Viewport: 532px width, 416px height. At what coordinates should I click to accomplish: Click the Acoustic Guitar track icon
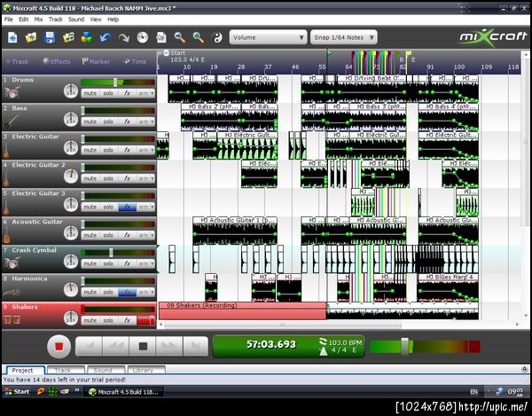point(7,234)
